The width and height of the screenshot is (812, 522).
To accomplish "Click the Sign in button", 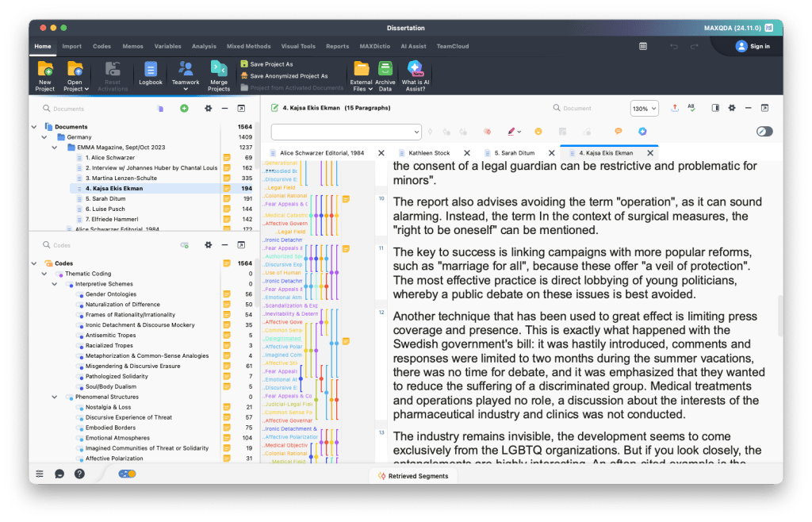I will [x=753, y=46].
